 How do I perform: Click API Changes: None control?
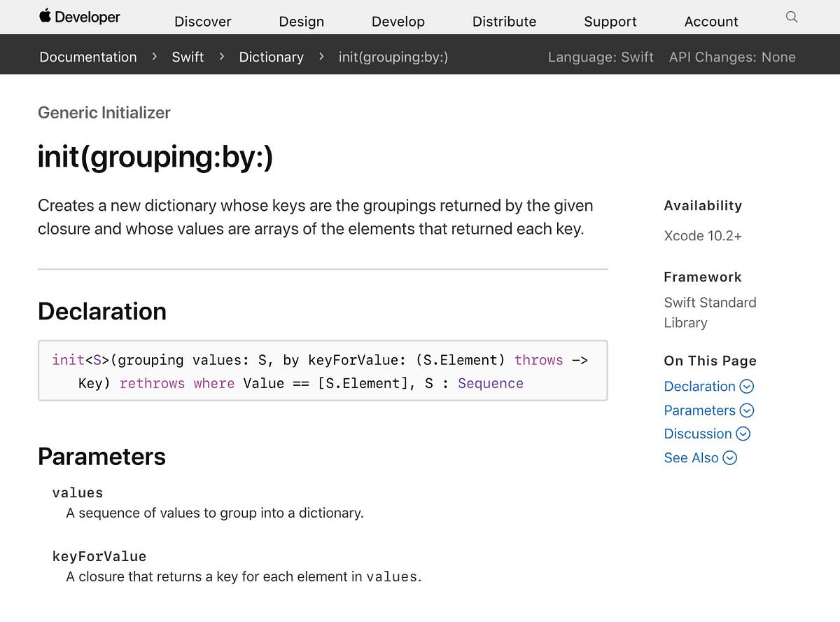click(x=732, y=57)
